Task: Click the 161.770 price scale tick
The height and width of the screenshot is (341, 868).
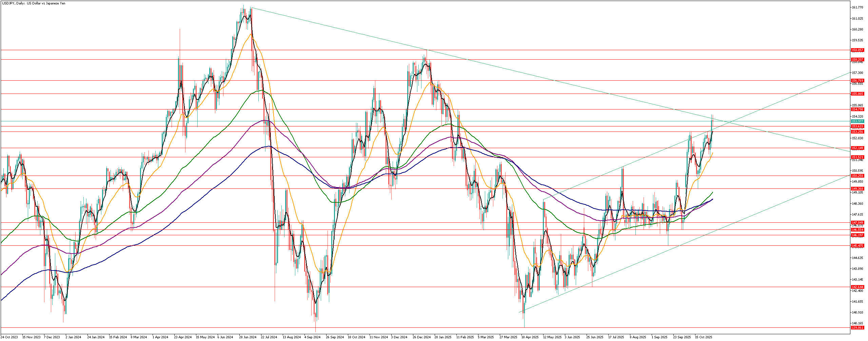Action: pyautogui.click(x=857, y=7)
